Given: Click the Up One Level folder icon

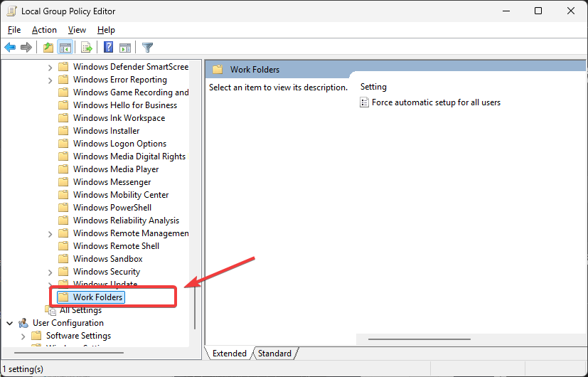Looking at the screenshot, I should 48,48.
